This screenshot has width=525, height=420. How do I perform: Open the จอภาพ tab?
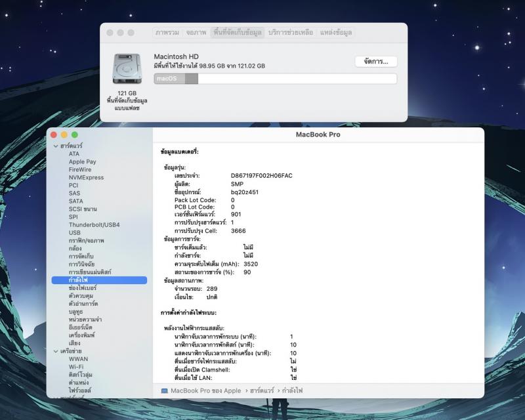coord(196,32)
